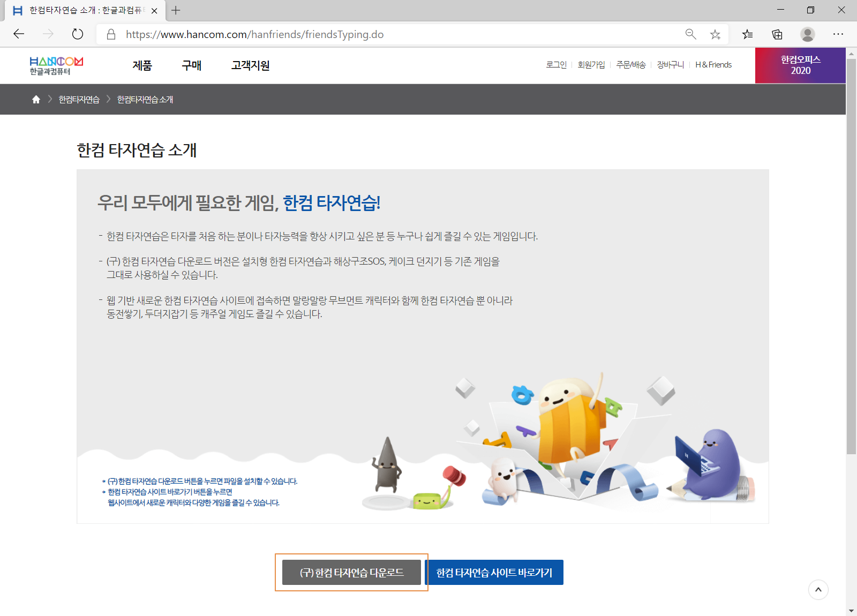Open a new browser tab
Image resolution: width=857 pixels, height=616 pixels.
coord(176,10)
